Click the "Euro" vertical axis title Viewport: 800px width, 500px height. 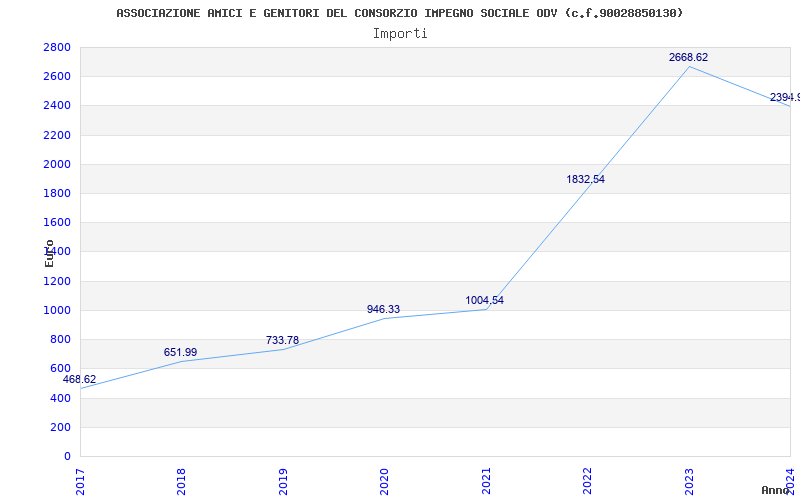coord(49,253)
